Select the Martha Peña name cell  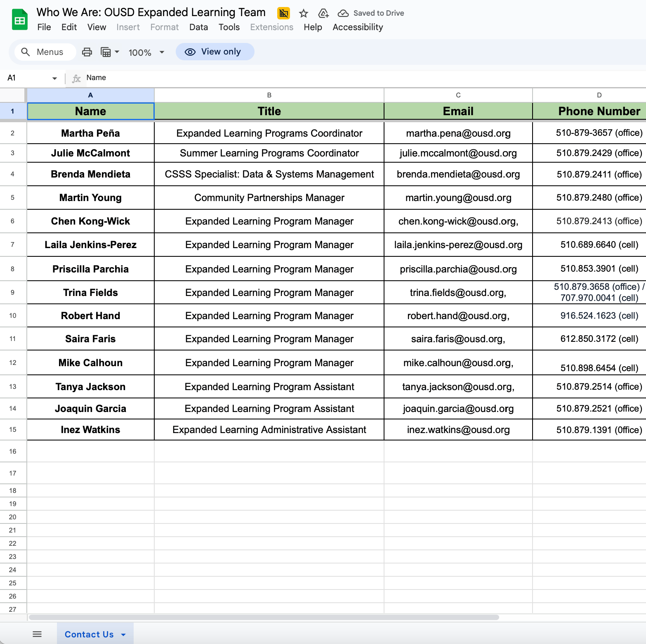[x=90, y=133]
